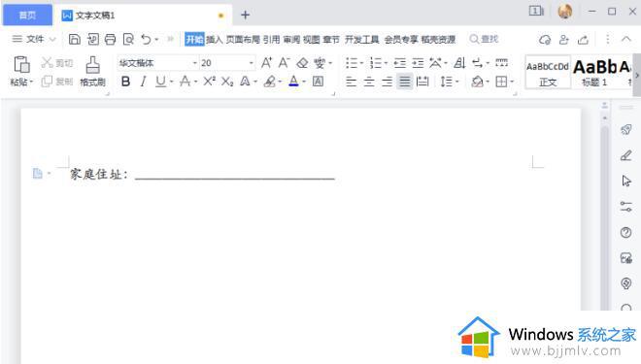
Task: Click the Paste clipboard icon
Action: 21,65
